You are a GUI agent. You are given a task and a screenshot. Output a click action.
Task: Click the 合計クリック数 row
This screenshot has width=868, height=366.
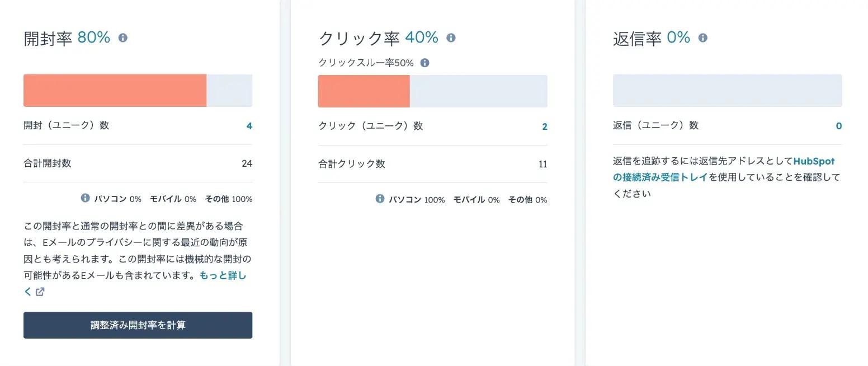pos(432,164)
